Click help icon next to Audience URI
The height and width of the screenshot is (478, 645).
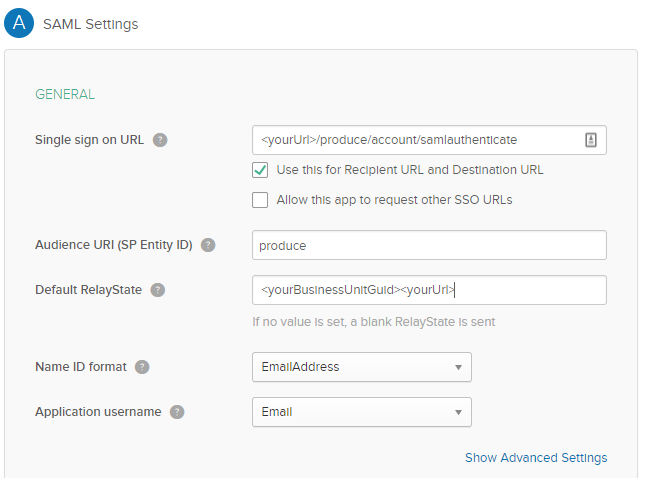(x=208, y=245)
